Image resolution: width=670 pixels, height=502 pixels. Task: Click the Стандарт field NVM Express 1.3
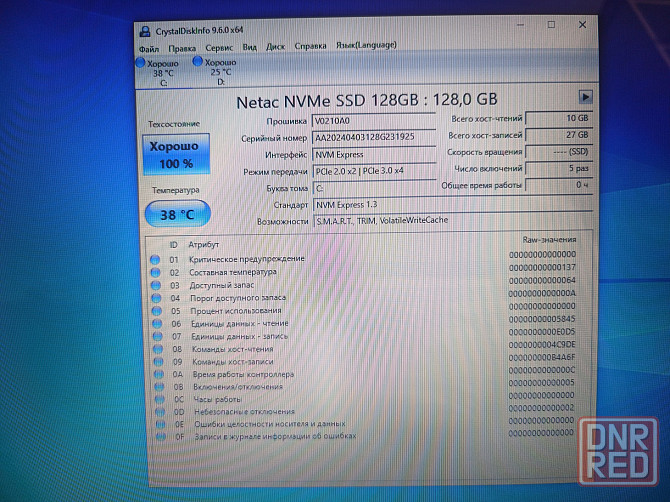(x=453, y=205)
